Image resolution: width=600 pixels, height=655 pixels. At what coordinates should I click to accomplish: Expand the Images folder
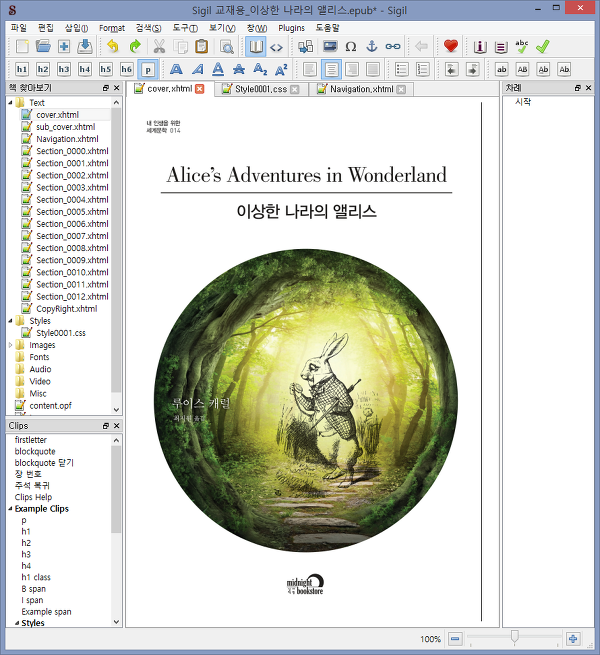coord(10,345)
